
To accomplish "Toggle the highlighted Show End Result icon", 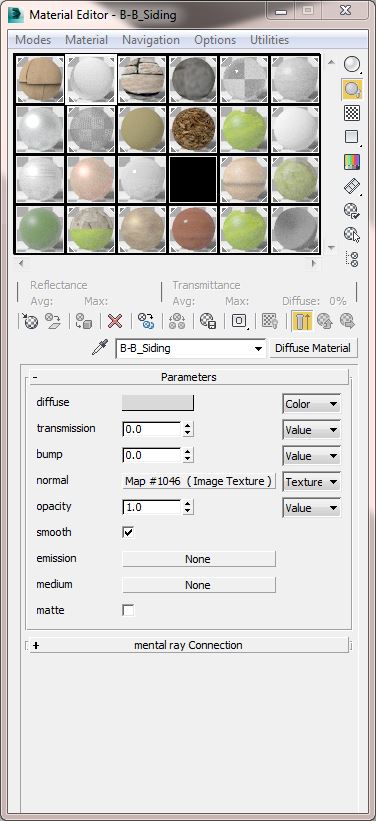I will coord(302,321).
